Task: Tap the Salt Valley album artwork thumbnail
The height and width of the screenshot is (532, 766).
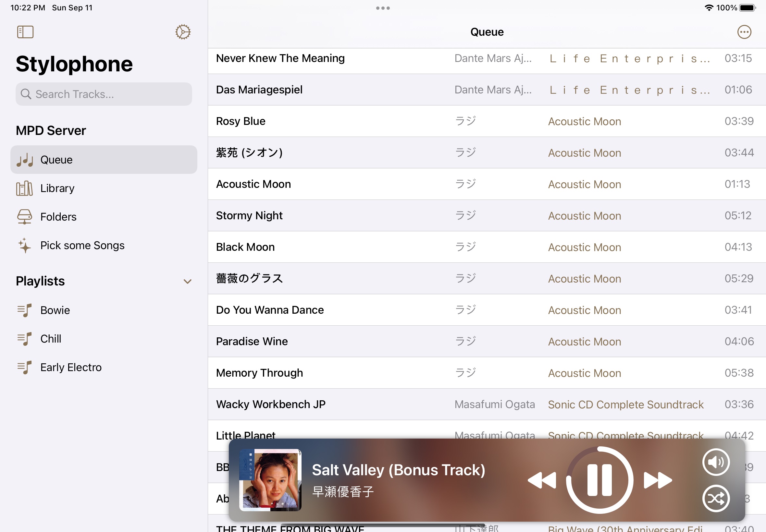Action: click(270, 480)
